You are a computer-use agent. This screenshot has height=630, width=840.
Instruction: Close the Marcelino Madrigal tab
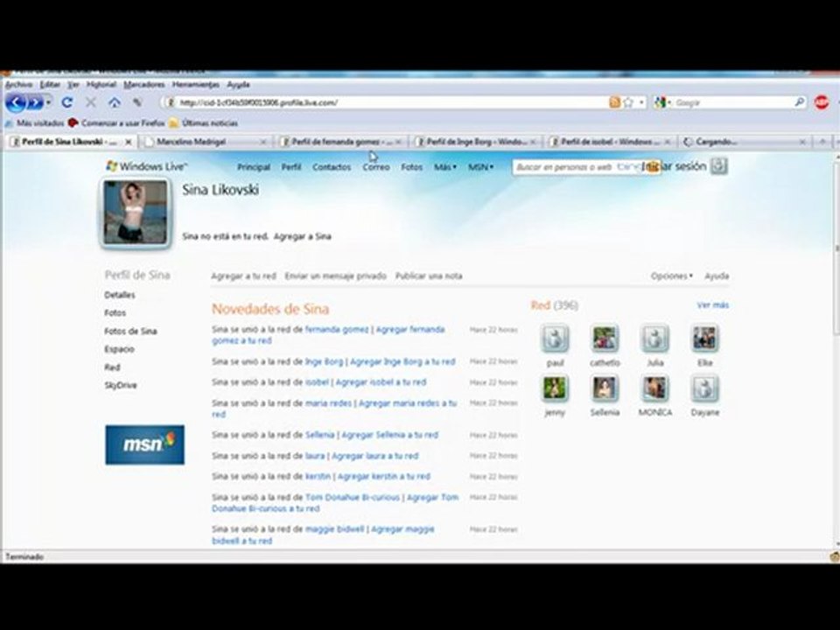pyautogui.click(x=263, y=142)
